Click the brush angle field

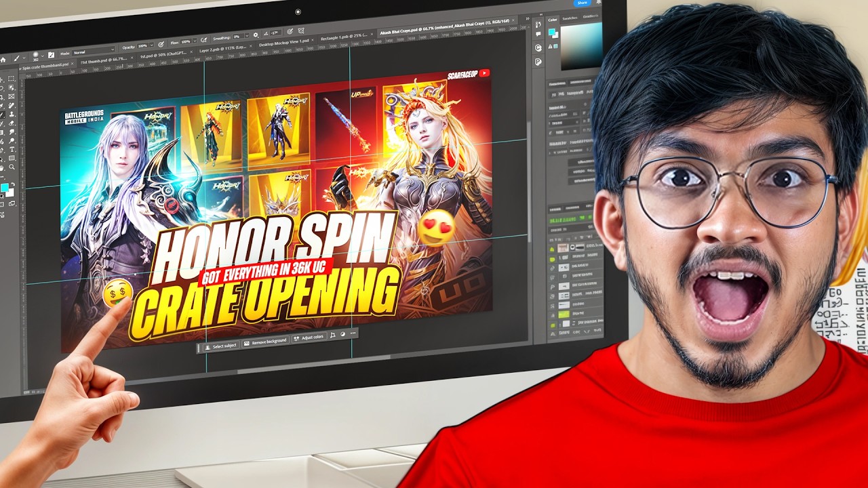coord(275,33)
